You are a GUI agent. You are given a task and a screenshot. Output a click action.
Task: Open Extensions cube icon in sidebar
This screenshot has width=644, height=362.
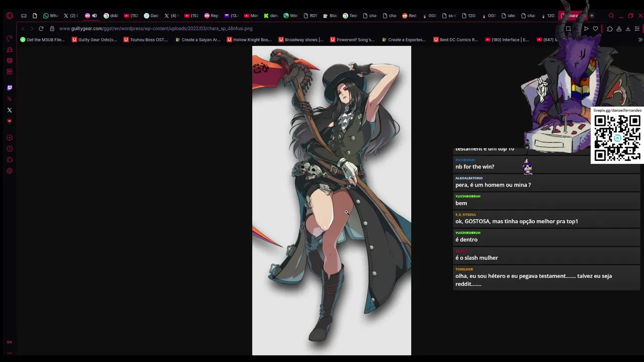point(10,160)
